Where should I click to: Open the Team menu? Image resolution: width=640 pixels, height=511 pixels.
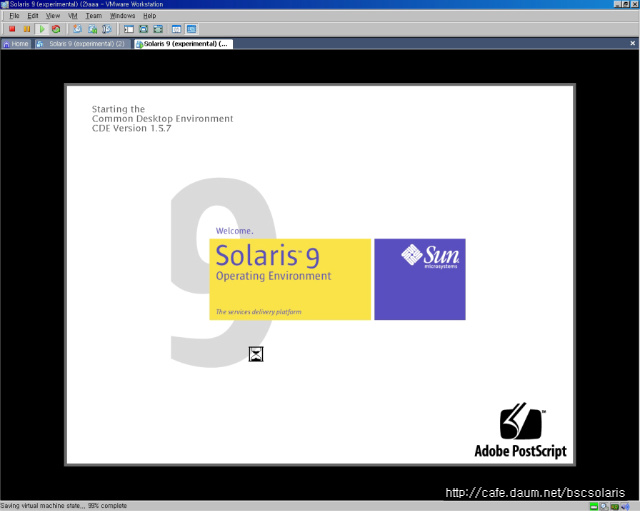93,16
